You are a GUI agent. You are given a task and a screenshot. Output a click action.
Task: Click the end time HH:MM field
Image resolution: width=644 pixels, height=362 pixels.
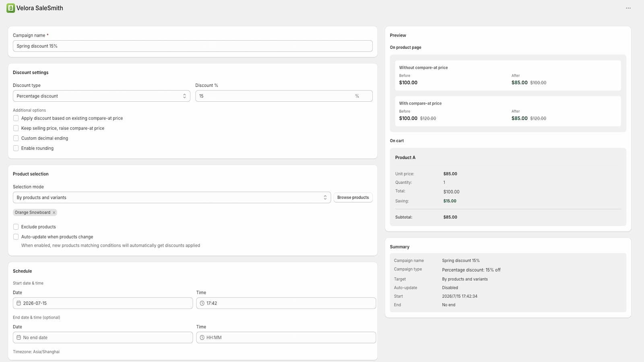tap(286, 337)
